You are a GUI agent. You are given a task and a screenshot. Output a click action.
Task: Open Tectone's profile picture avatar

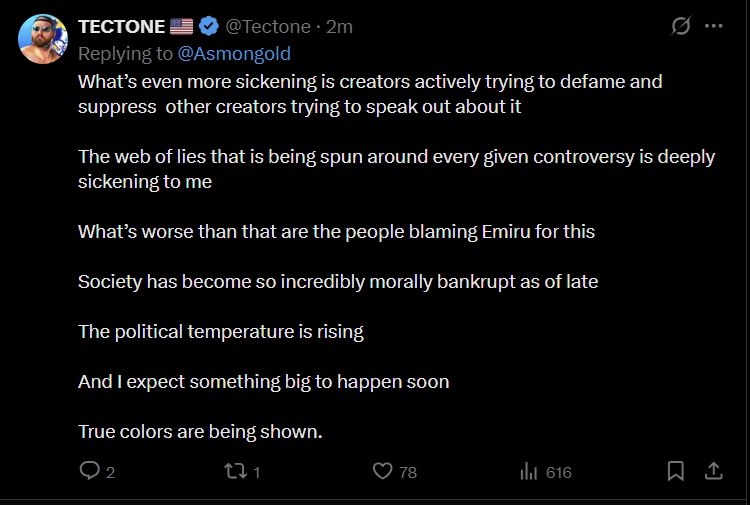(x=43, y=40)
